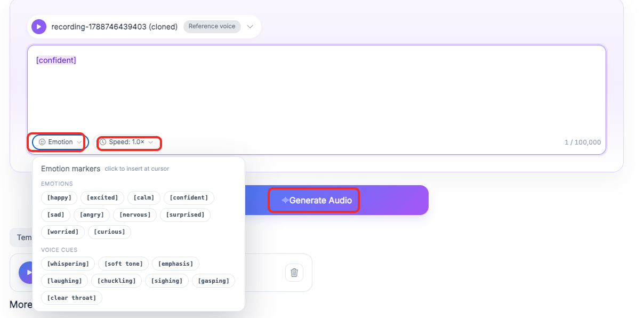This screenshot has width=644, height=318.
Task: Select the [calm] emotion marker
Action: (144, 198)
